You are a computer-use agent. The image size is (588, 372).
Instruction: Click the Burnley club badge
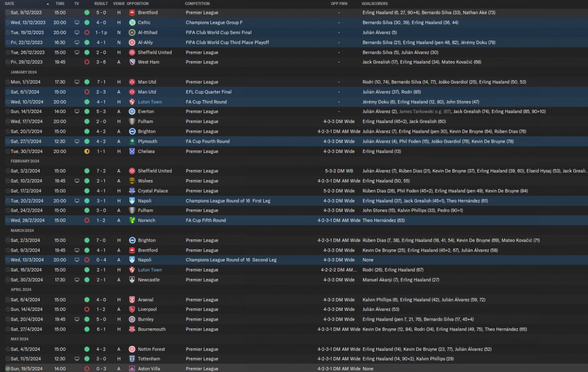point(132,319)
